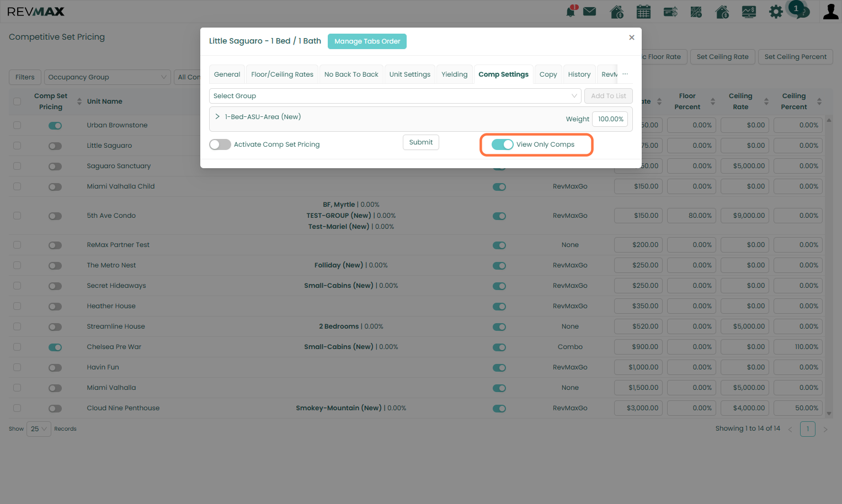Switch to the Yielding tab
The width and height of the screenshot is (842, 504).
[455, 74]
